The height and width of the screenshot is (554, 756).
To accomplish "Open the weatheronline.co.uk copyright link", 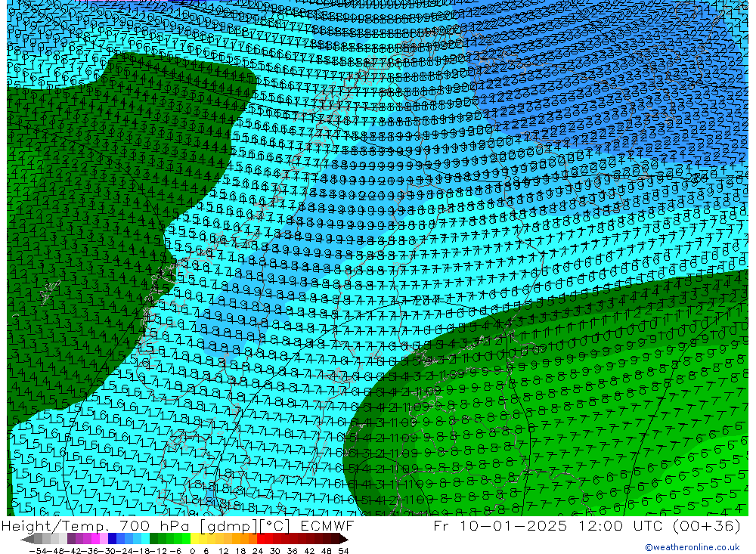I will (x=692, y=546).
